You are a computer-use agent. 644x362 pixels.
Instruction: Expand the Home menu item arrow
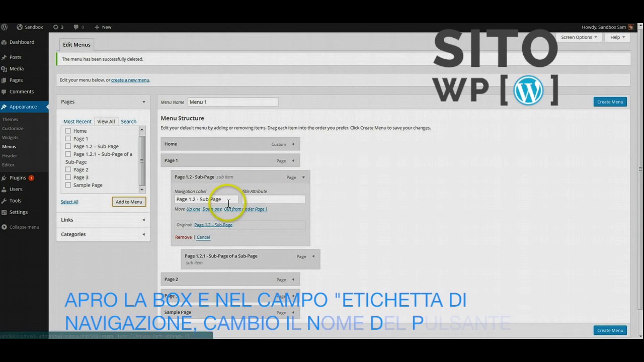pos(293,144)
